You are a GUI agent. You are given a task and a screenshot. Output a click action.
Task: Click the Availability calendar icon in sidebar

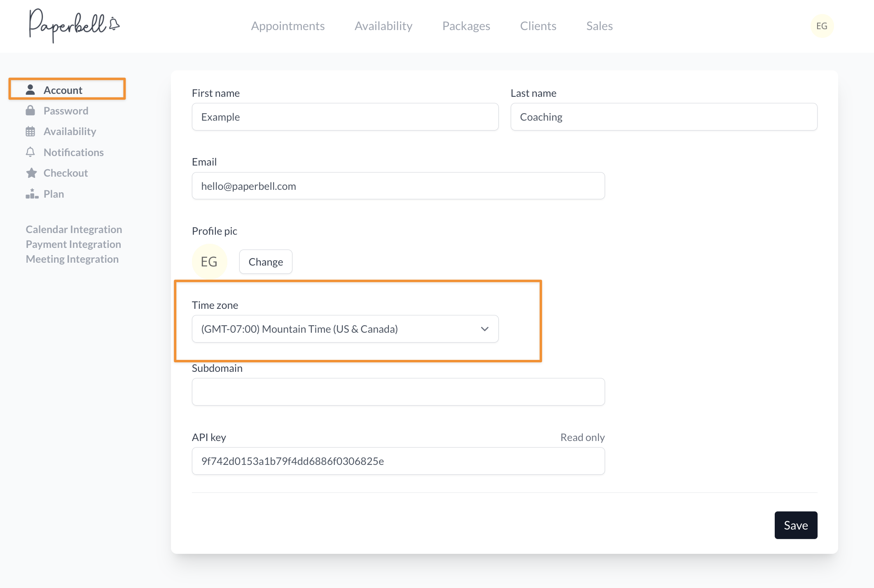pos(30,131)
